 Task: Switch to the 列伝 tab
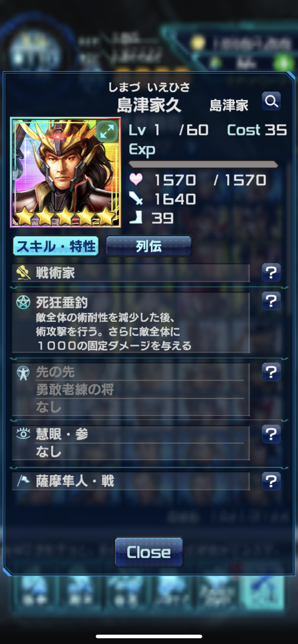click(x=149, y=246)
